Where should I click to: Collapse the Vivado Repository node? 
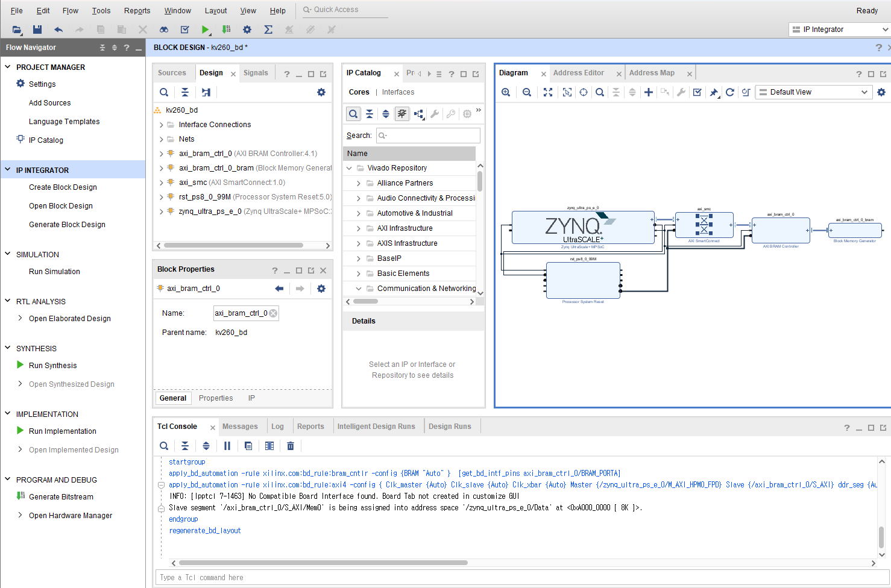coord(349,168)
